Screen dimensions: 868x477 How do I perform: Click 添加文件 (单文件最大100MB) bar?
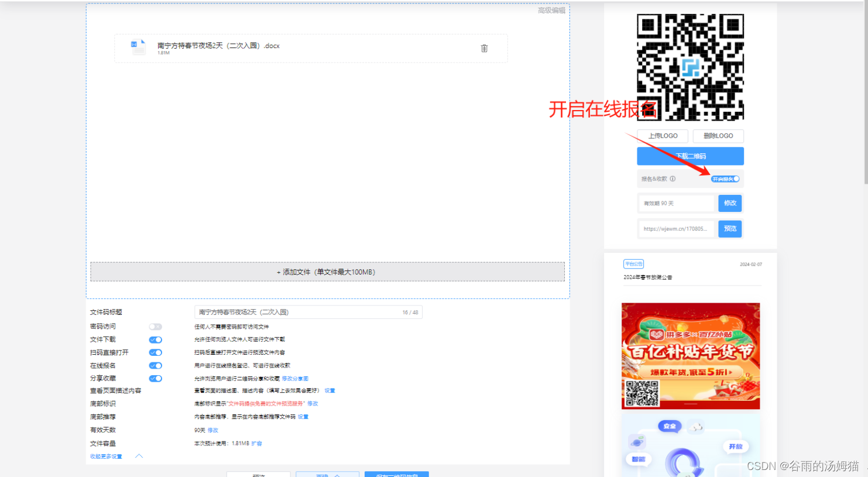(327, 272)
